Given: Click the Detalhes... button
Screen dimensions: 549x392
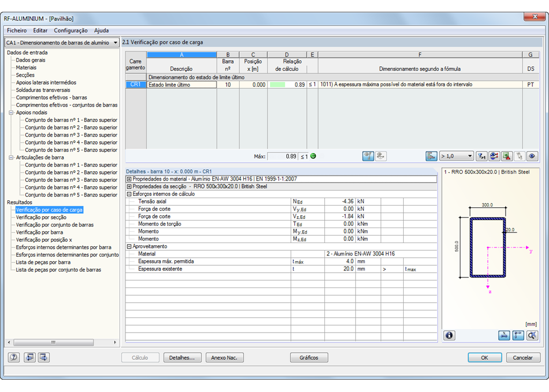Looking at the screenshot, I should (x=182, y=358).
